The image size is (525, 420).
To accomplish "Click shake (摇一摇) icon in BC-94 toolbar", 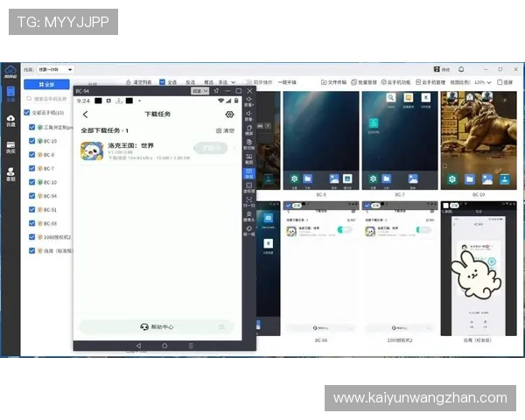I will (x=249, y=231).
